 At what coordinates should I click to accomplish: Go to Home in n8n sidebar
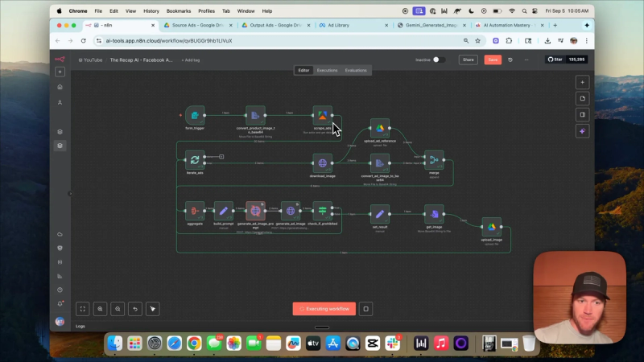pyautogui.click(x=60, y=87)
